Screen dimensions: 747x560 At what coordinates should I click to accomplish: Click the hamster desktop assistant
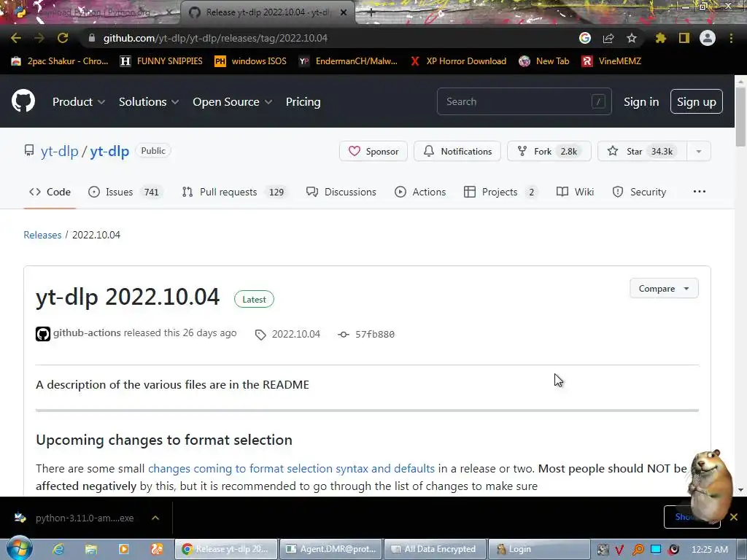pos(709,485)
